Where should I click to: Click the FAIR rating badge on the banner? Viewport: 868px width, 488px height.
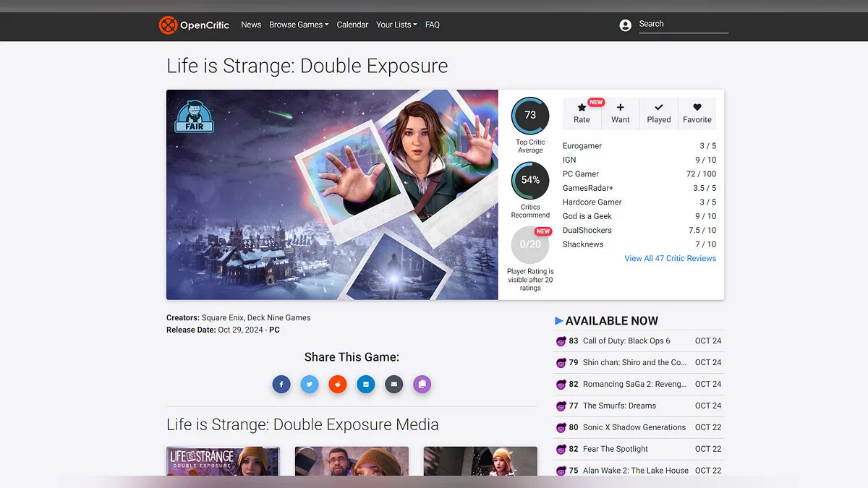tap(195, 116)
